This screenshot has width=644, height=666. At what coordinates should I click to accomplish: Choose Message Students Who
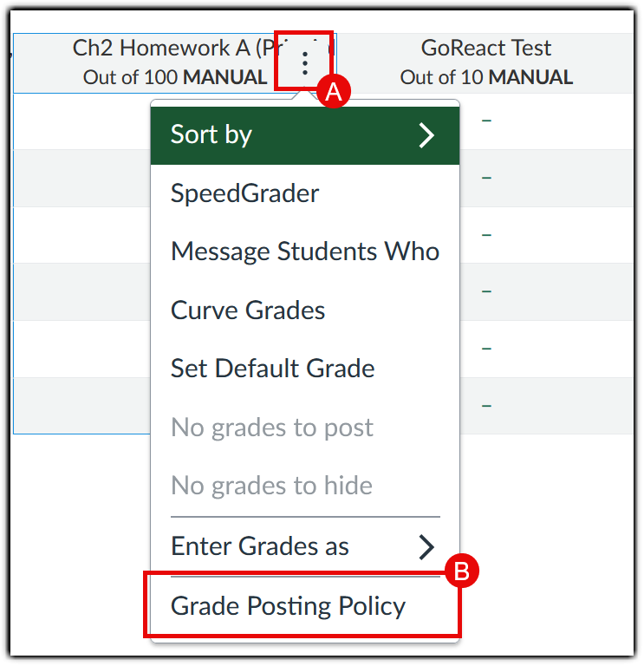304,251
